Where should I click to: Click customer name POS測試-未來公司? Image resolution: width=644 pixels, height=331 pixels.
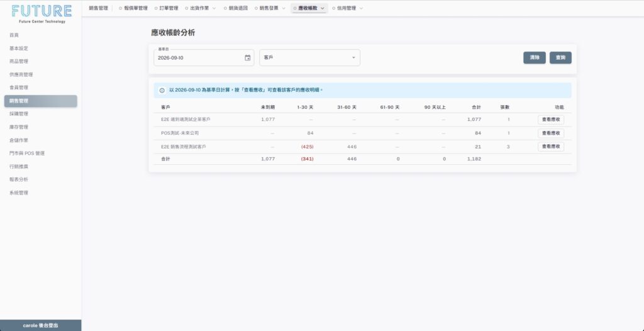[x=180, y=133]
